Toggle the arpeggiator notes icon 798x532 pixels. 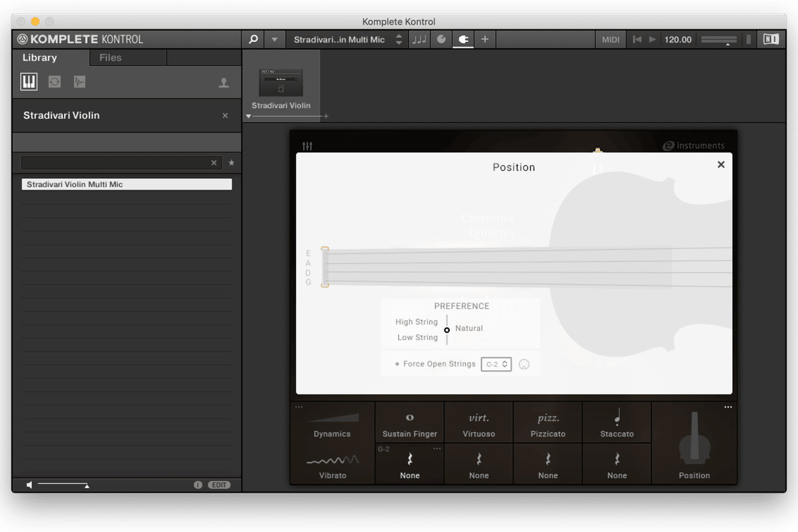(x=419, y=39)
